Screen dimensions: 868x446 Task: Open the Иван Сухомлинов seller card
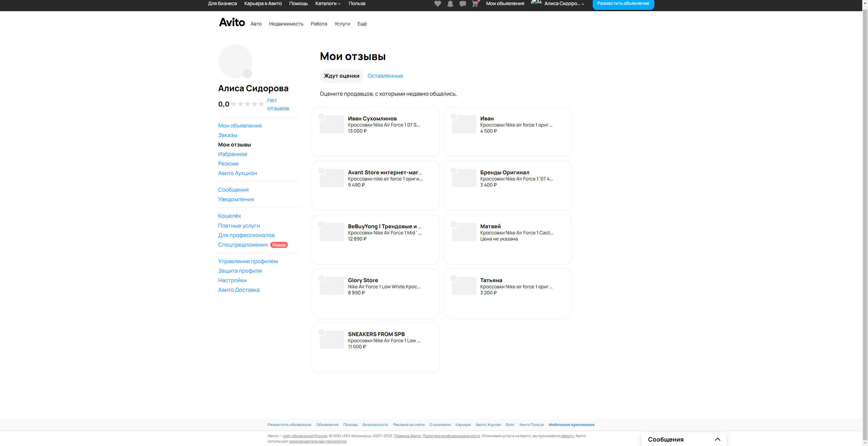(x=375, y=132)
